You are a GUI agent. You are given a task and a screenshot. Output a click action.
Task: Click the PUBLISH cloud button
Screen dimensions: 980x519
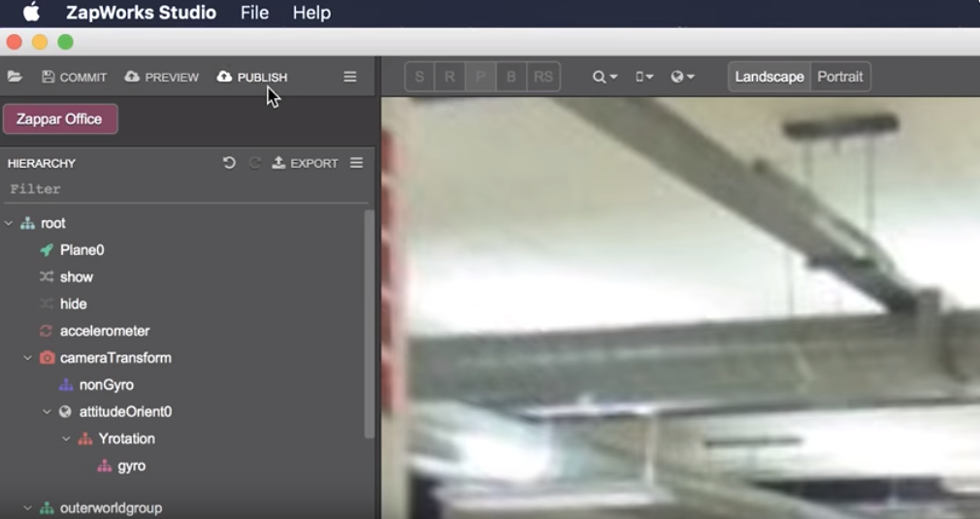(252, 77)
